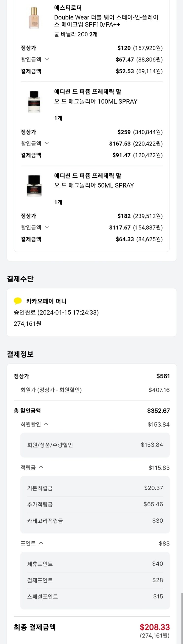Image resolution: width=183 pixels, height=644 pixels.
Task: Select the 회원/상품/수량할인 detail row
Action: tap(95, 445)
